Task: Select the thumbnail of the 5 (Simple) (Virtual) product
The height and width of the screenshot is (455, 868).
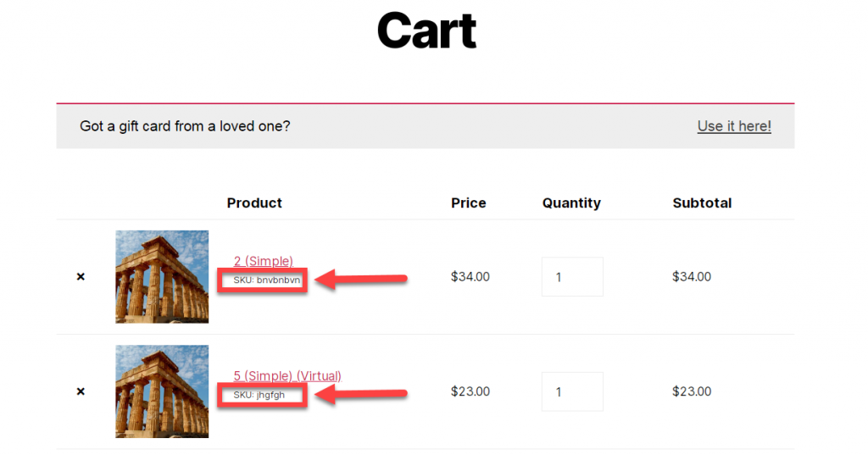Action: pyautogui.click(x=162, y=392)
